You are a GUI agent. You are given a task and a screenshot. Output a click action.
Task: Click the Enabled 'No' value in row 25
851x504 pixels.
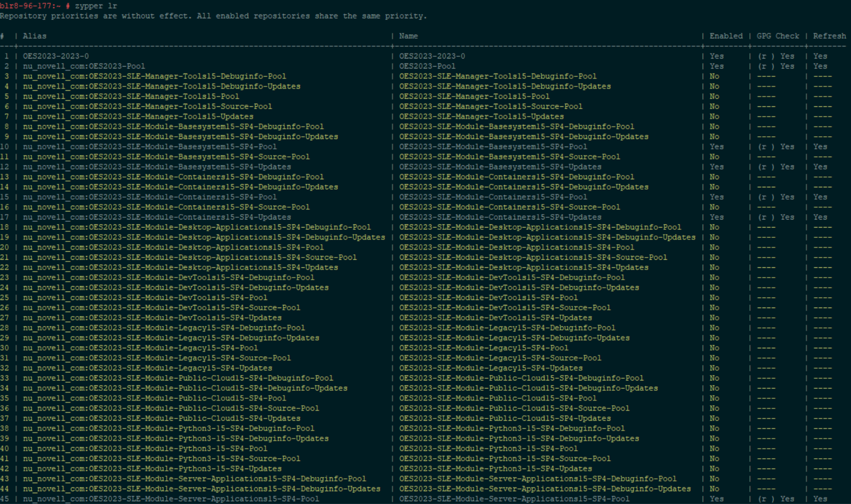(714, 298)
